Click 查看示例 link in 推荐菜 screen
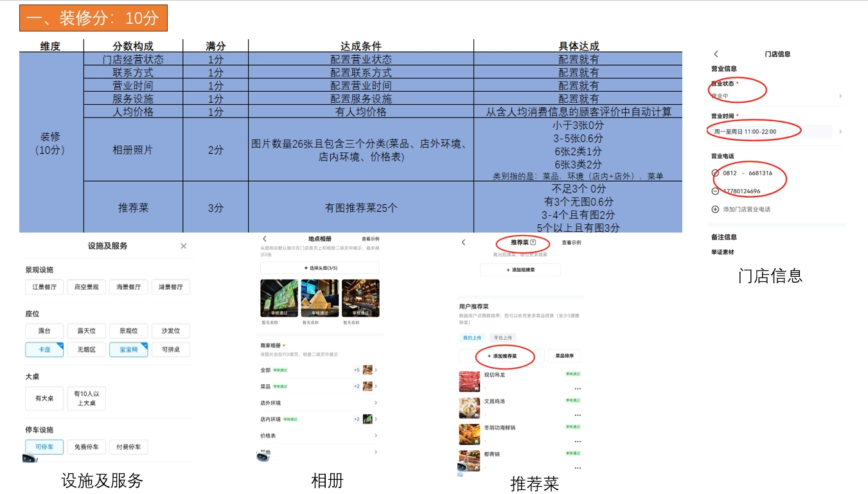Image resolution: width=868 pixels, height=494 pixels. point(571,243)
